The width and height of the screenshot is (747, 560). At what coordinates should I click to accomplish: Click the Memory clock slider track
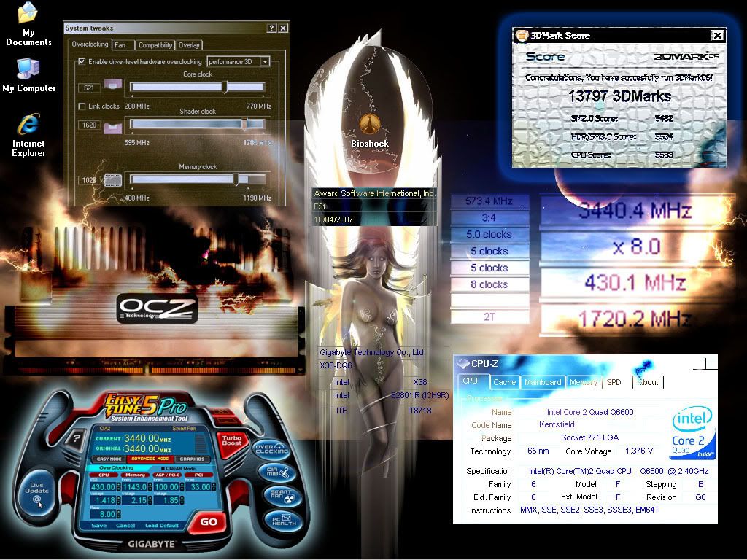[198, 179]
